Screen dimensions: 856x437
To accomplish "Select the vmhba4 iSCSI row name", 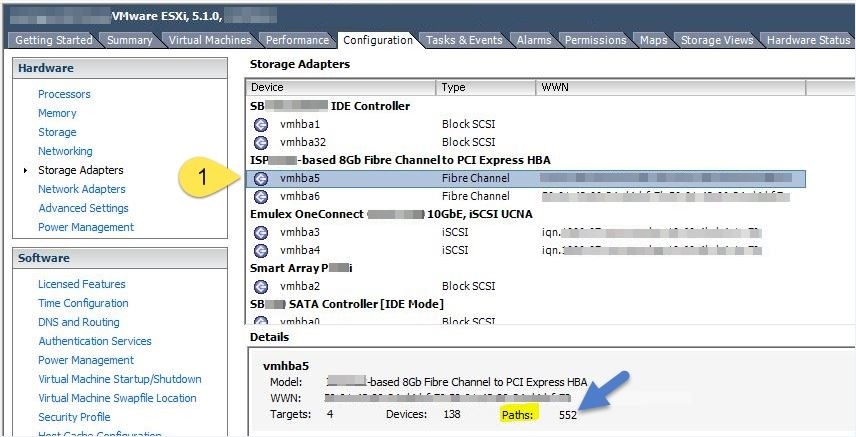I will 300,250.
